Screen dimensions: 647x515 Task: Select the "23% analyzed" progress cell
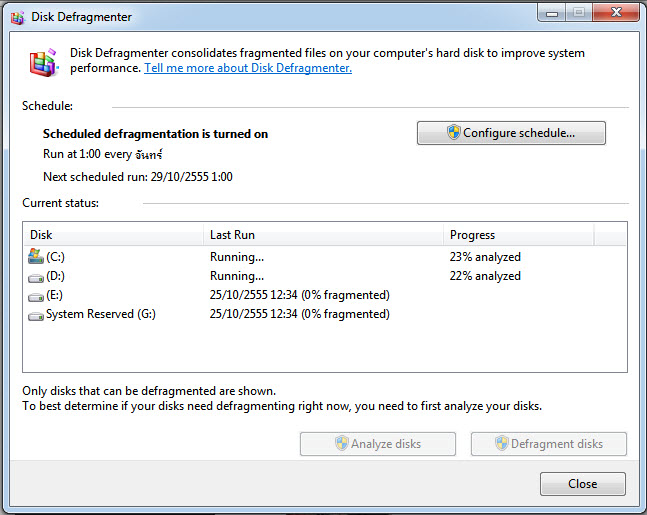tap(485, 257)
